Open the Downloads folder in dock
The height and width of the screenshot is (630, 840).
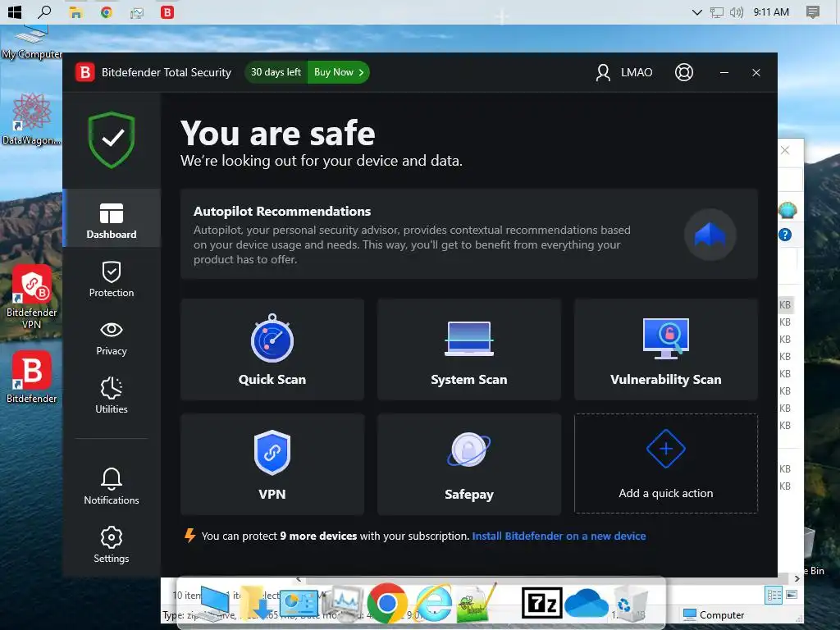click(256, 604)
